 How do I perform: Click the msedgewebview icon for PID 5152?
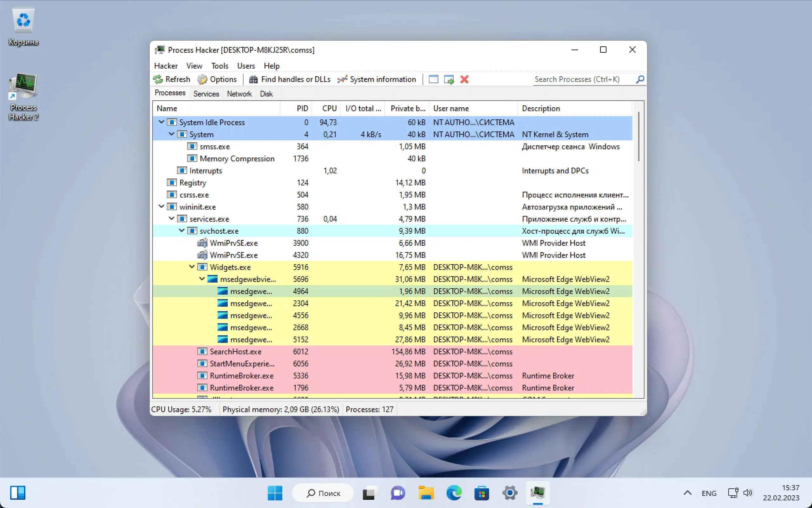[222, 340]
